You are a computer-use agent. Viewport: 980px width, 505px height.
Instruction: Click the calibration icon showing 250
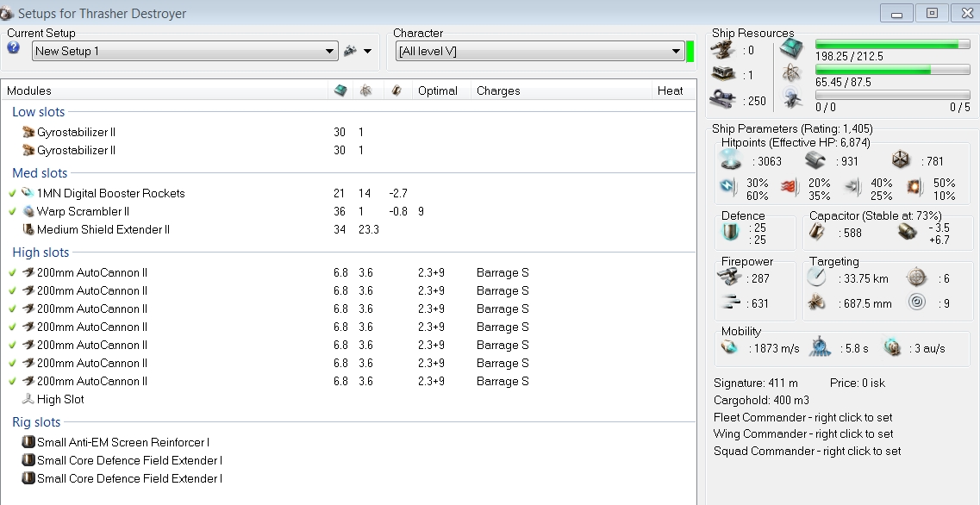point(723,99)
